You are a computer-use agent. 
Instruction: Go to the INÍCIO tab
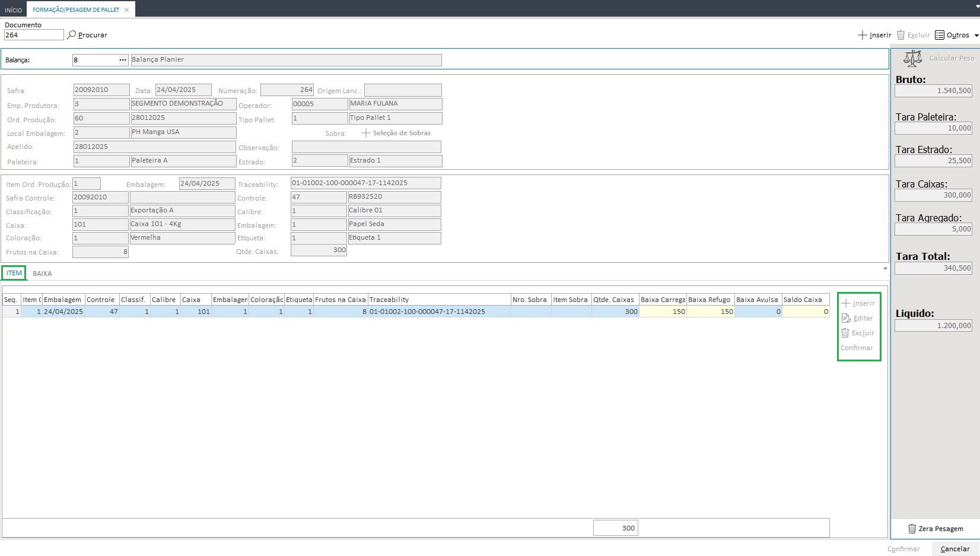[x=13, y=10]
